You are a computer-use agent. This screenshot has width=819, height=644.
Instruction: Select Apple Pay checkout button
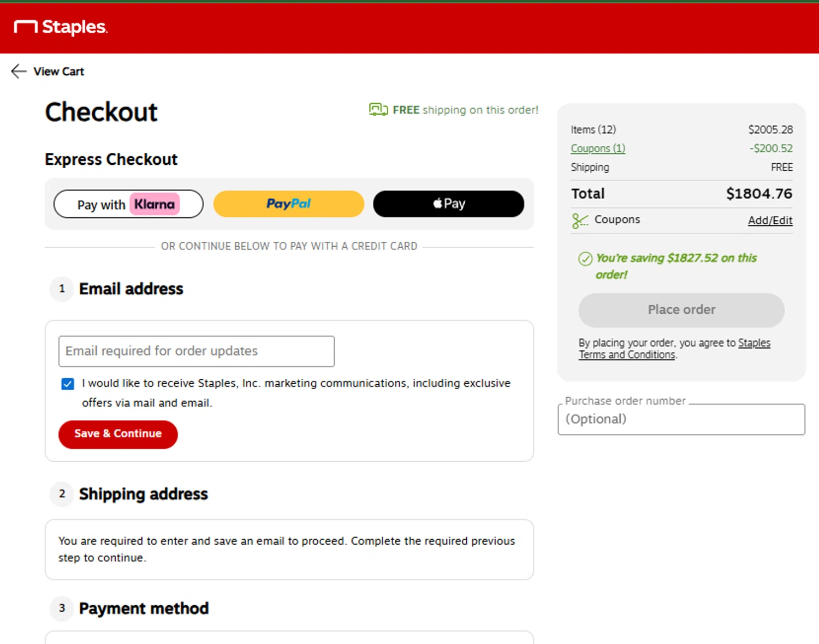point(449,204)
